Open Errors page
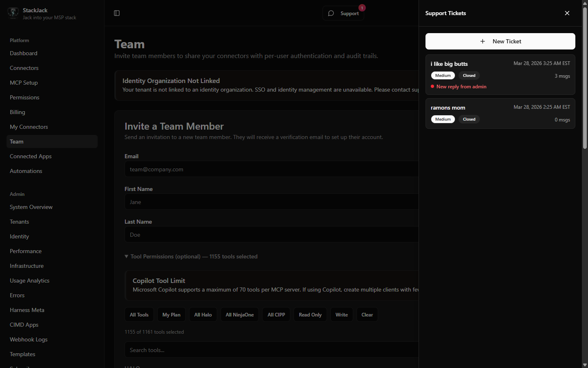 click(52, 295)
